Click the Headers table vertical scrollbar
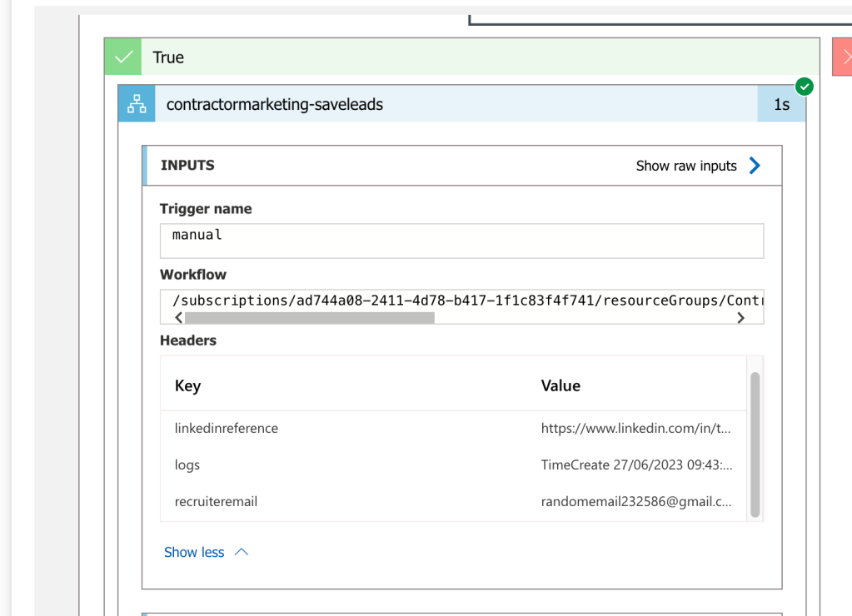 tap(755, 445)
